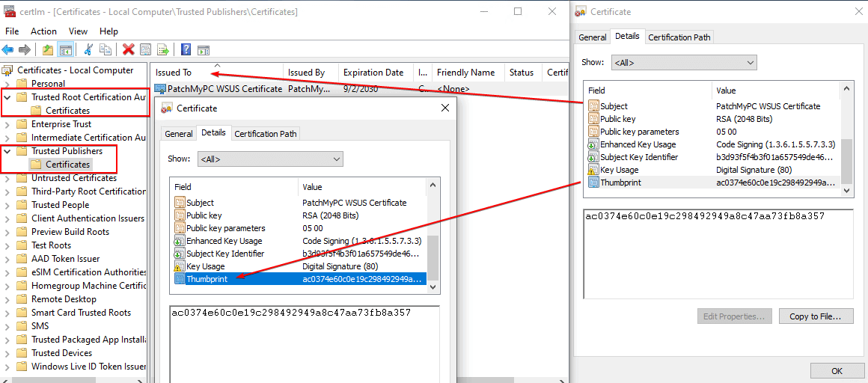Select AAD Token Issuer folder
Screen dimensions: 868x383
tap(65, 259)
